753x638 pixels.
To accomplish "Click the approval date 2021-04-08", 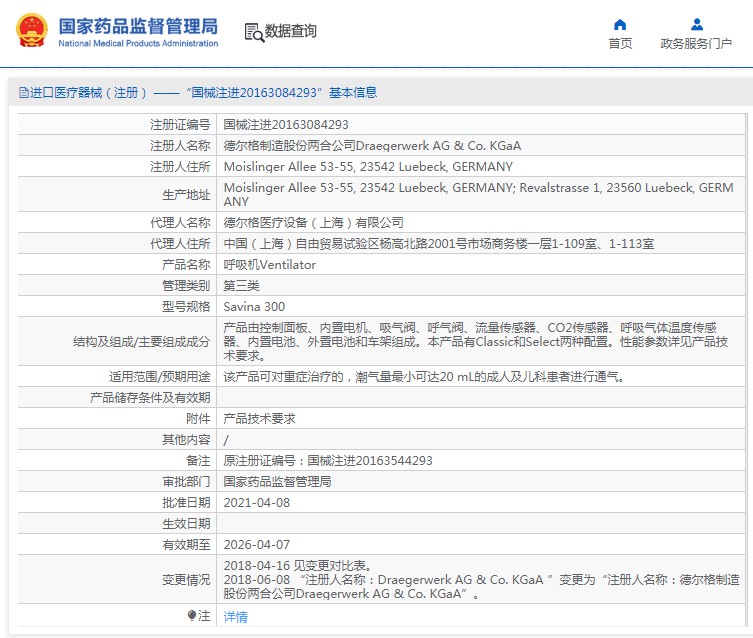I will (x=257, y=502).
